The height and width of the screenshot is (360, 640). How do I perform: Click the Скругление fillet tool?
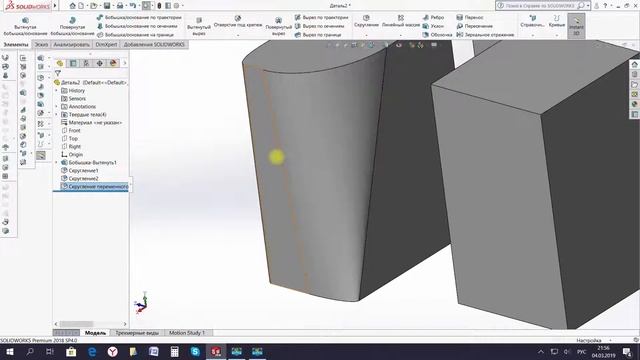pos(366,21)
